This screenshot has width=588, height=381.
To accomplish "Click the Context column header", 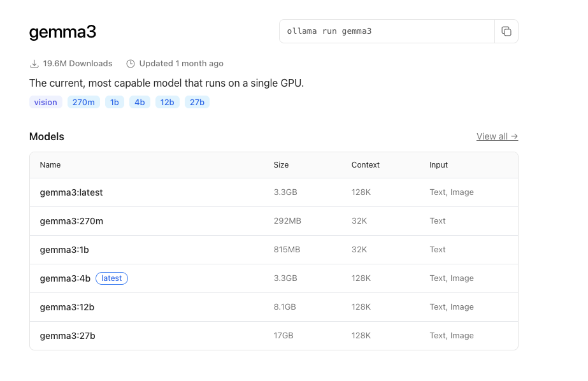I will coord(366,165).
